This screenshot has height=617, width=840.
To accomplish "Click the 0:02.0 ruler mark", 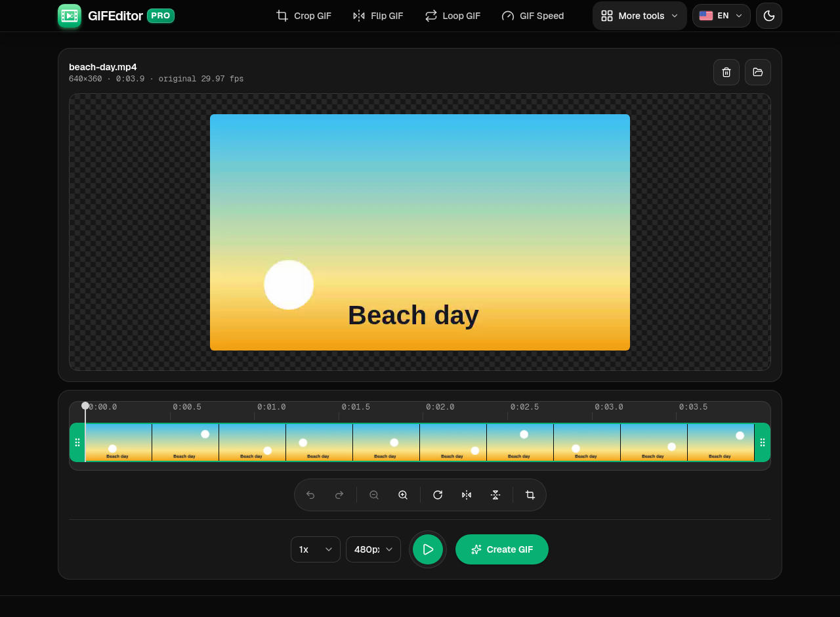I will pyautogui.click(x=440, y=407).
